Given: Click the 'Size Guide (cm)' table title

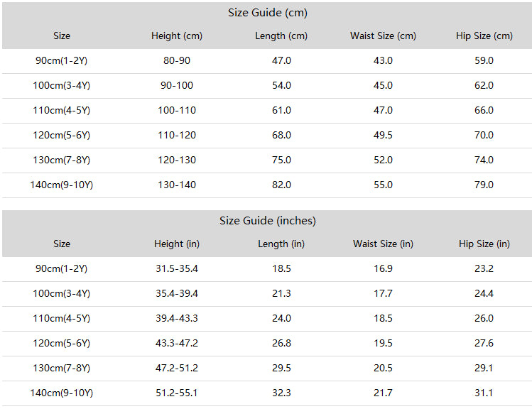Looking at the screenshot, I should [267, 13].
